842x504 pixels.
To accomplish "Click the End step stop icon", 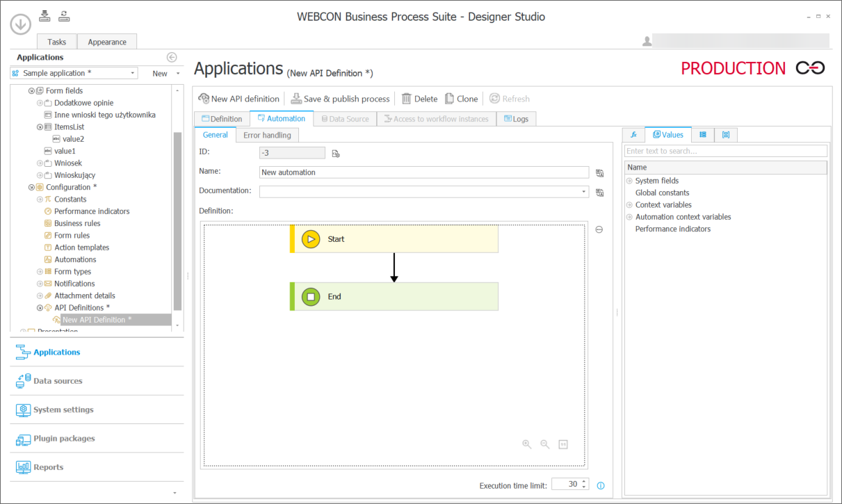I will coord(310,297).
